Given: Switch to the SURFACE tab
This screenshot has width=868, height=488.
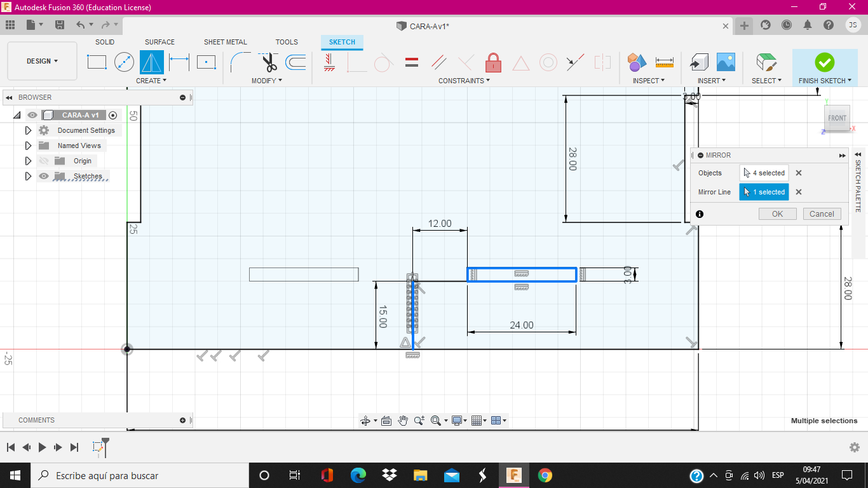Looking at the screenshot, I should tap(159, 42).
